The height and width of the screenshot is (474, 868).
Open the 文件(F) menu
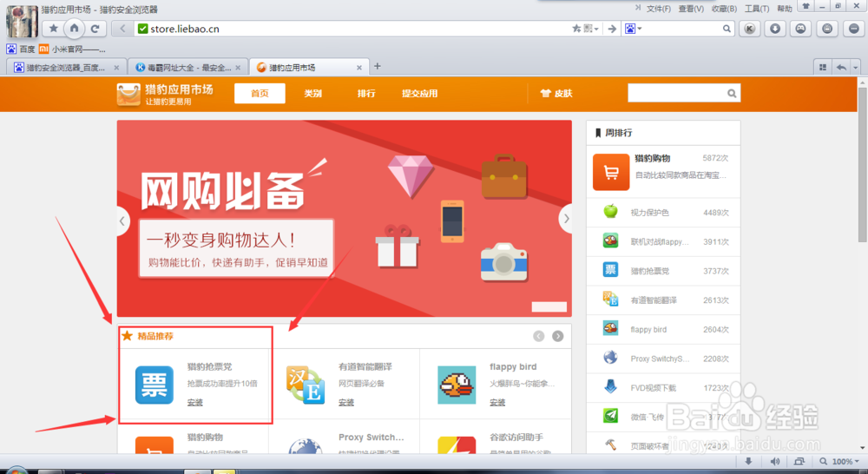[x=658, y=9]
